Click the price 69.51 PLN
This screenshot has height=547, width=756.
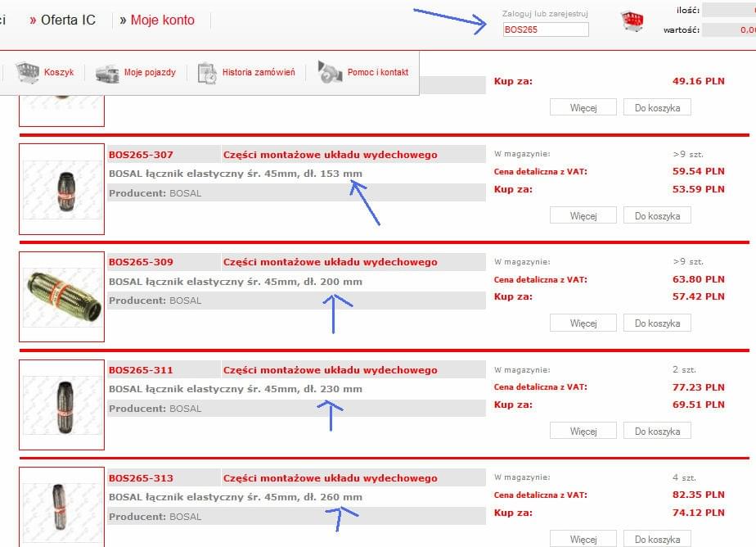pos(699,405)
